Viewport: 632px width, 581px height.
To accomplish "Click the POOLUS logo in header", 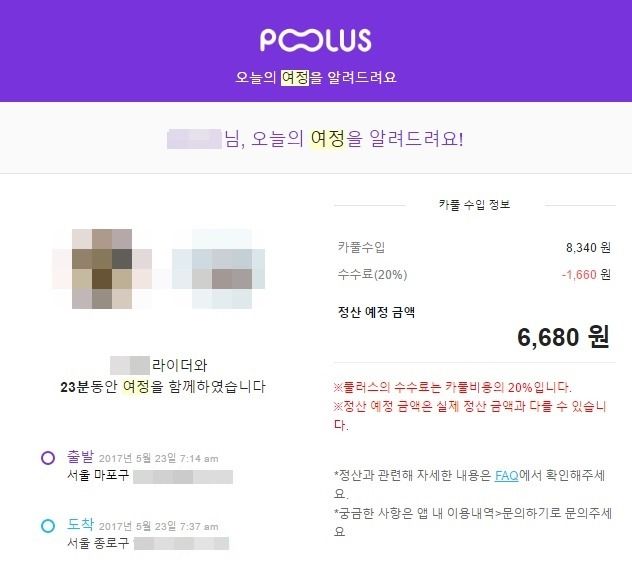I will tap(316, 40).
